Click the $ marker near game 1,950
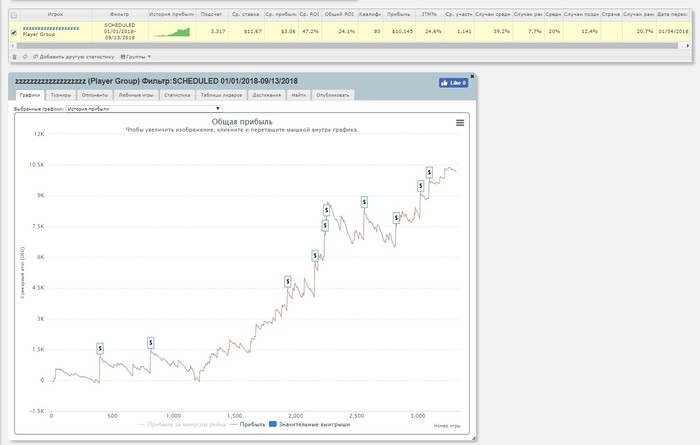This screenshot has width=700, height=445. pyautogui.click(x=288, y=282)
